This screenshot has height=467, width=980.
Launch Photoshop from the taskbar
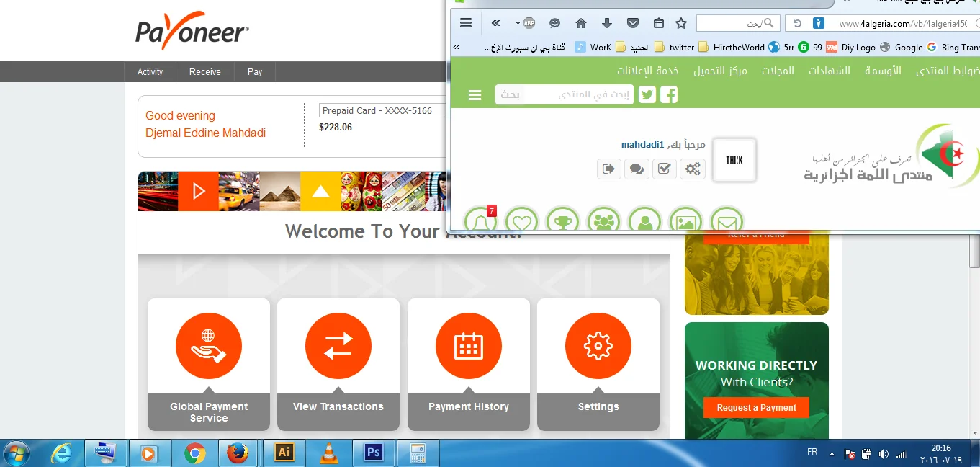[x=373, y=453]
